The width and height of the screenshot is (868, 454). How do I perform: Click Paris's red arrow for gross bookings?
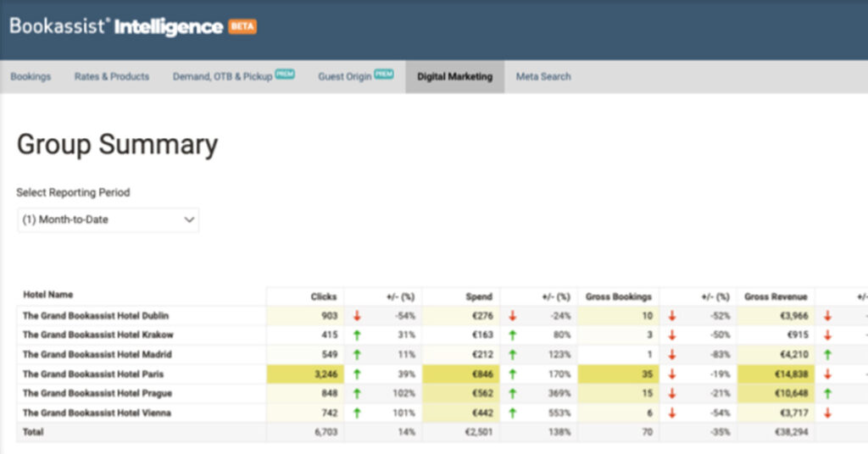[x=672, y=374]
